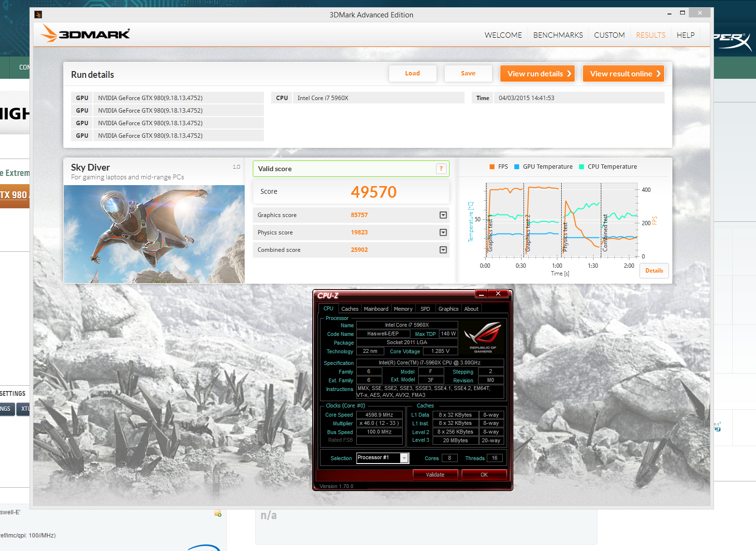Viewport: 756px width, 551px height.
Task: Switch to CPU-Z SPD tab
Action: coord(425,309)
